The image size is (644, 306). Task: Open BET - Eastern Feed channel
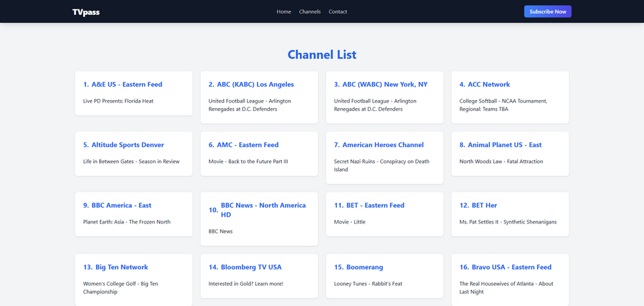376,205
